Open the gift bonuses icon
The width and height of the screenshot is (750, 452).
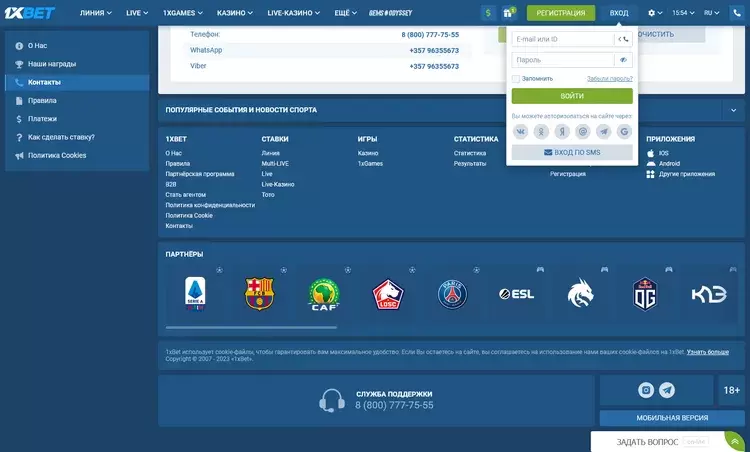coord(508,13)
